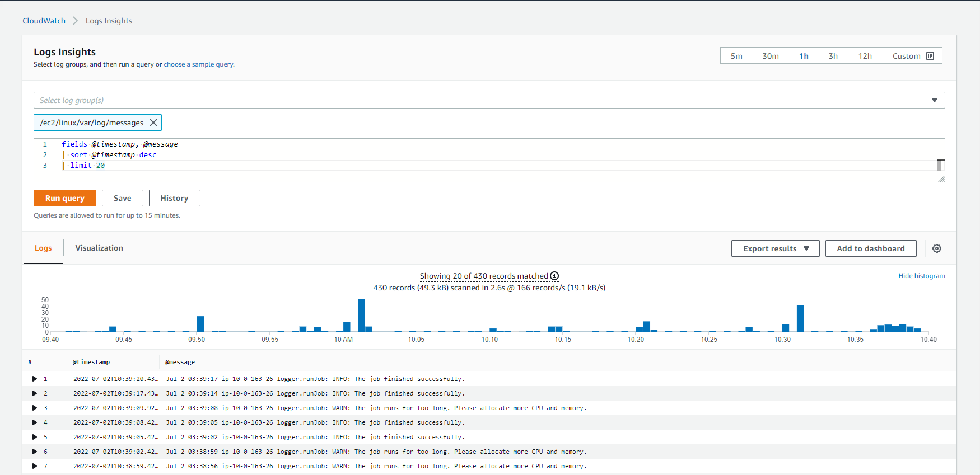Click the orange Run query button
The height and width of the screenshot is (475, 980).
coord(65,198)
